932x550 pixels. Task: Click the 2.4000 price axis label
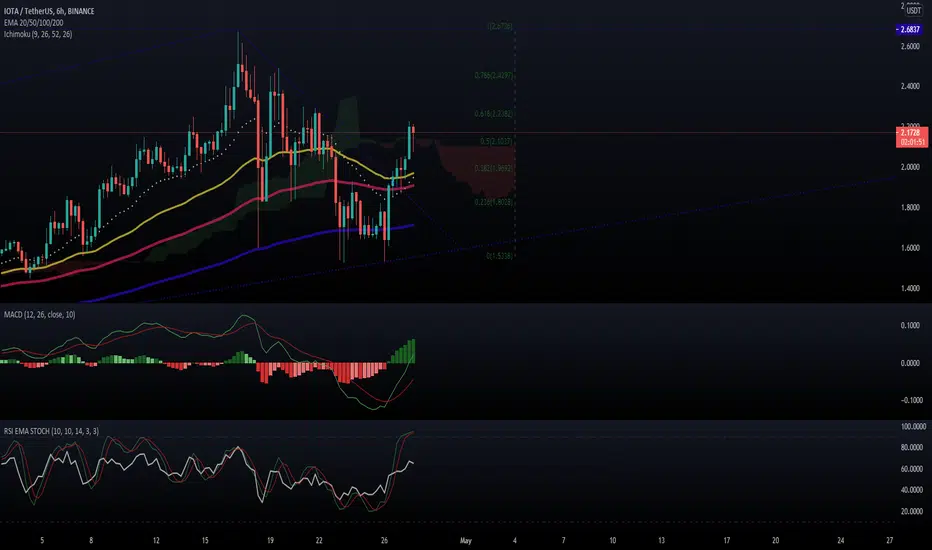(x=910, y=86)
